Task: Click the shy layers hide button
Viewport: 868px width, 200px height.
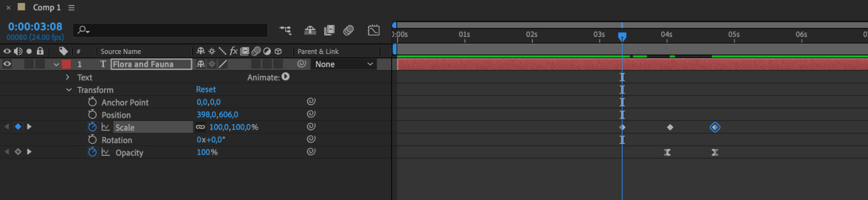Action: click(x=310, y=30)
